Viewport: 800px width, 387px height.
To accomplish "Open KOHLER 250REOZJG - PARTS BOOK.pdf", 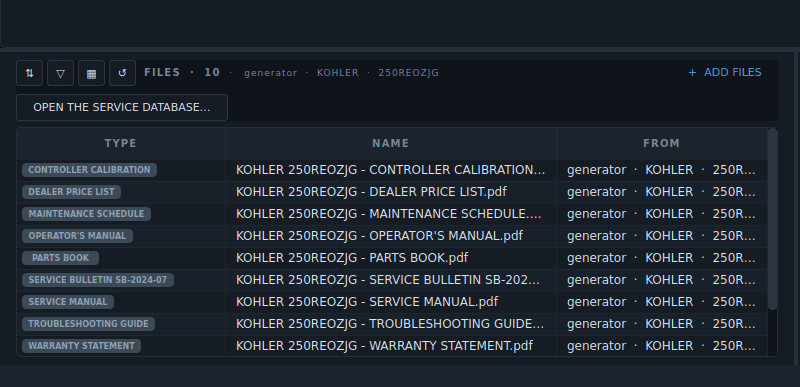I will pos(352,257).
